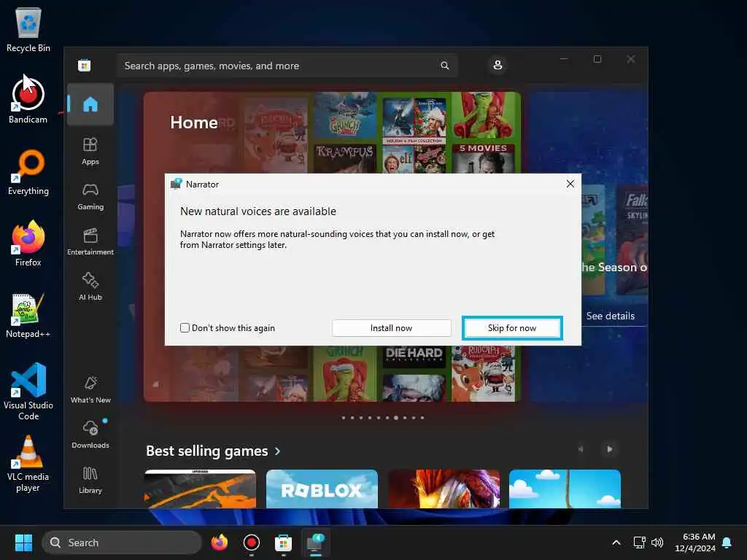Screen dimensions: 747x560
Task: Open the Everything desktop shortcut
Action: click(28, 172)
